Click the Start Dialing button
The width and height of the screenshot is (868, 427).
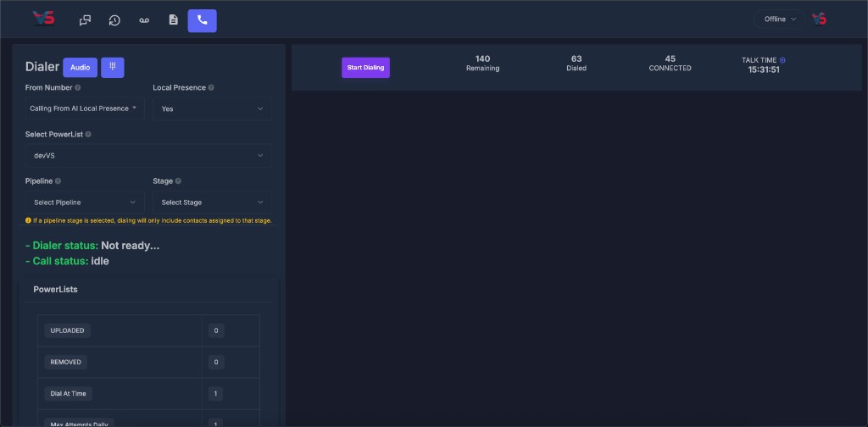[x=365, y=68]
